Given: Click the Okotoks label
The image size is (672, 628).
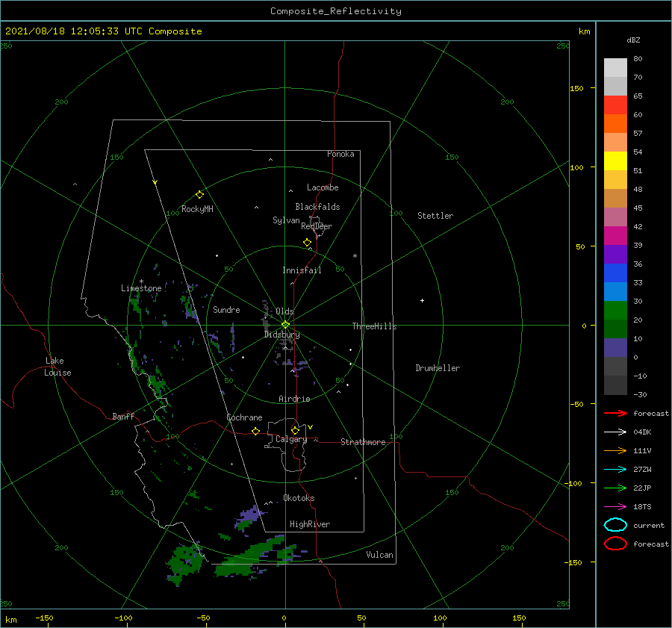Looking at the screenshot, I should tap(299, 498).
